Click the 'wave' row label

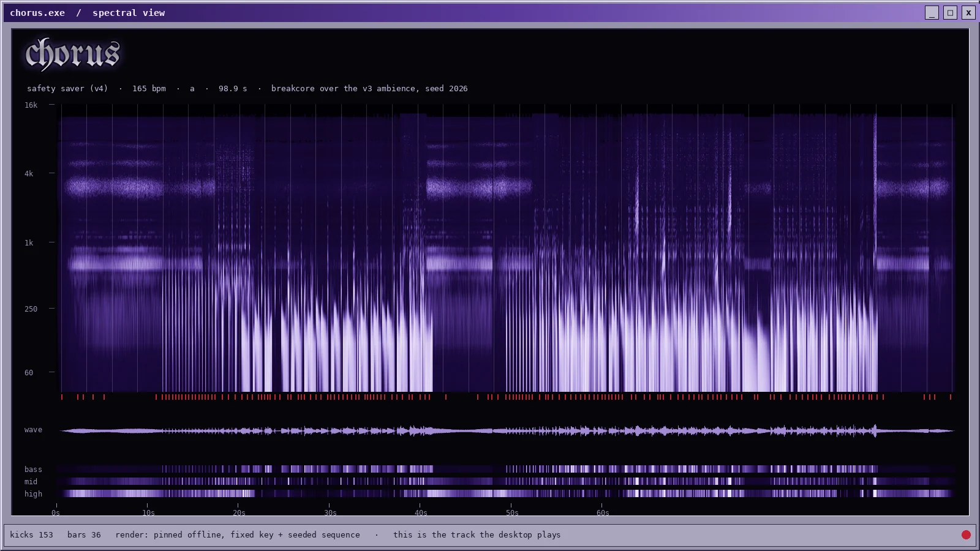click(x=33, y=430)
